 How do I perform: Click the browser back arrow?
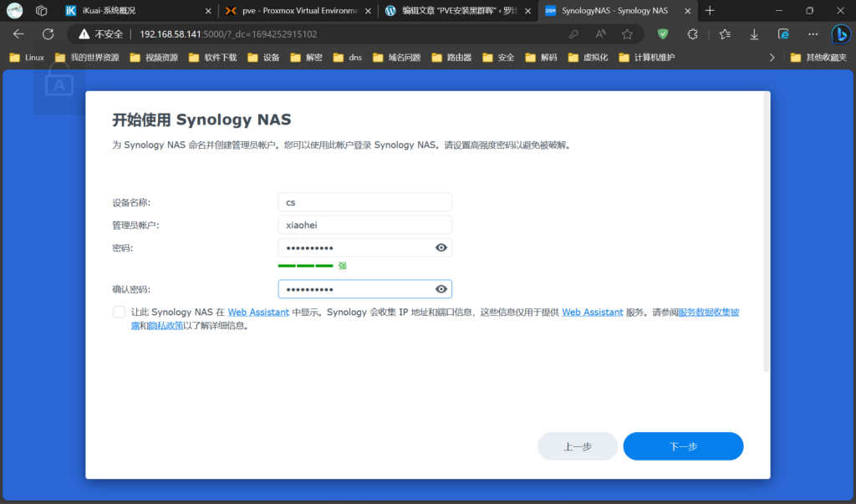click(x=18, y=34)
